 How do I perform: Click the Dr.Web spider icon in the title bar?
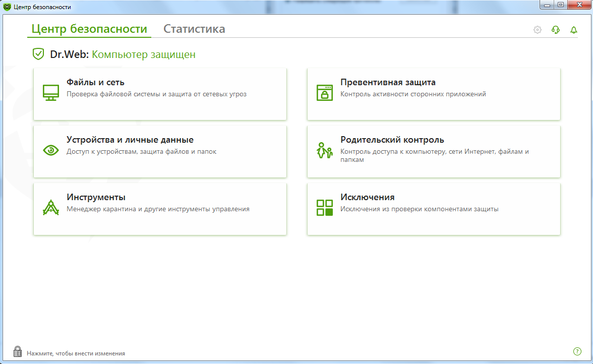coord(7,7)
